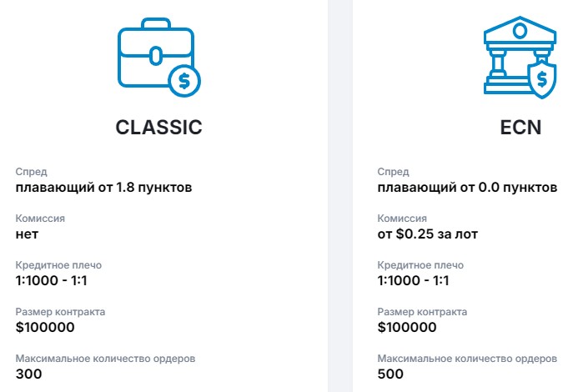This screenshot has height=392, width=583.
Task: Click the "Спред" label in CLASSIC card
Action: (32, 172)
